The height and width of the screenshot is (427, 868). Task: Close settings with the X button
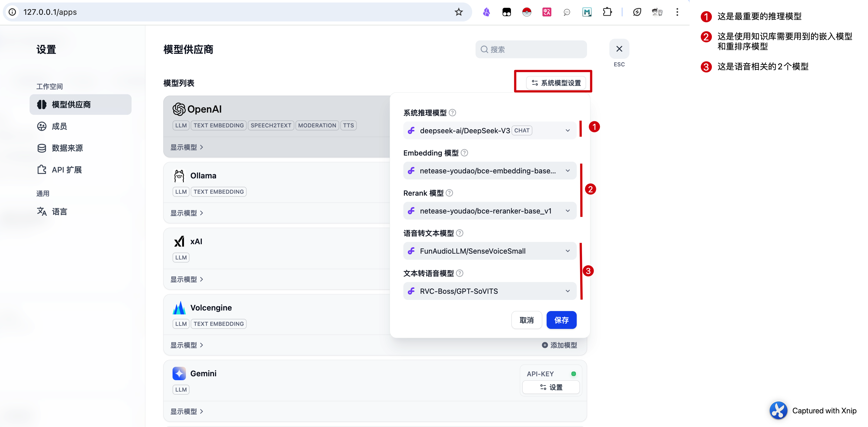619,49
